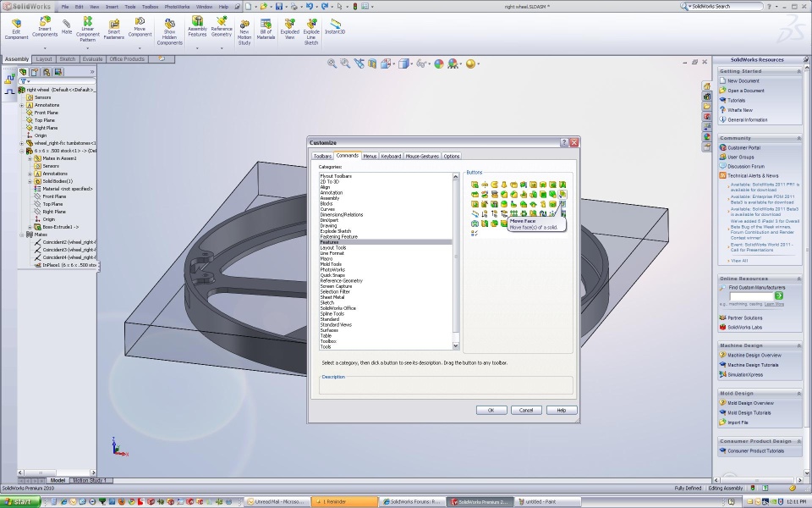Click Help button in Customize dialog

pyautogui.click(x=562, y=410)
